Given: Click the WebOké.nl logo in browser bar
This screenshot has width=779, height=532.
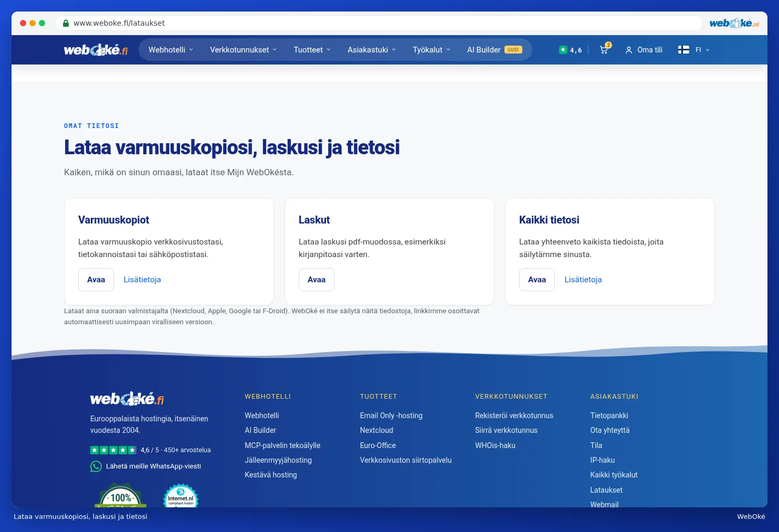Looking at the screenshot, I should [x=734, y=23].
